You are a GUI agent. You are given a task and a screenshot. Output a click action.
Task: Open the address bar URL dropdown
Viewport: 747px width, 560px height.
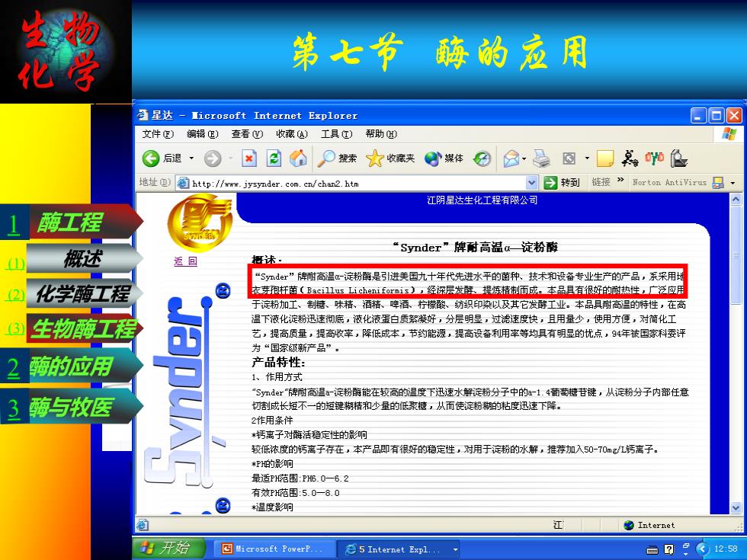click(532, 183)
